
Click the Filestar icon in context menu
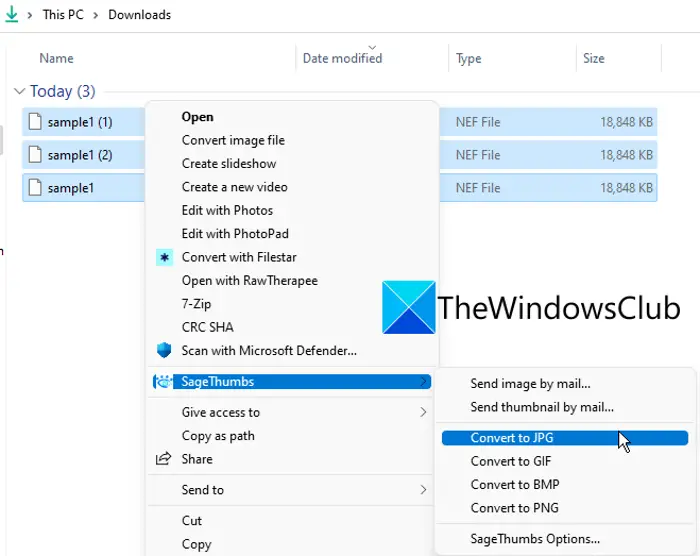[165, 257]
